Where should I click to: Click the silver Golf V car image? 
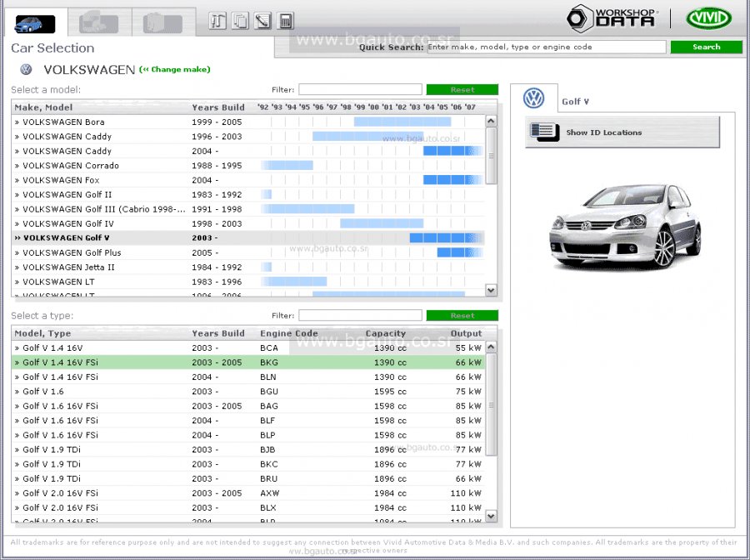coord(625,226)
